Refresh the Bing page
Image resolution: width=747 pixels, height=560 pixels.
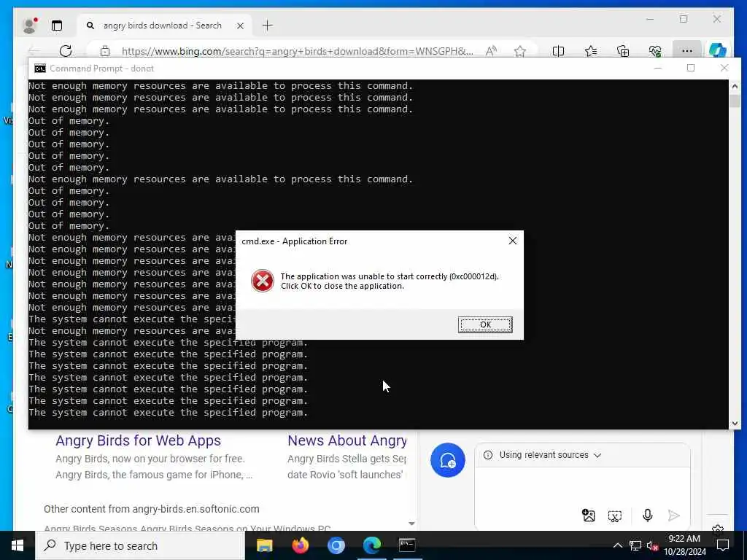pos(66,51)
